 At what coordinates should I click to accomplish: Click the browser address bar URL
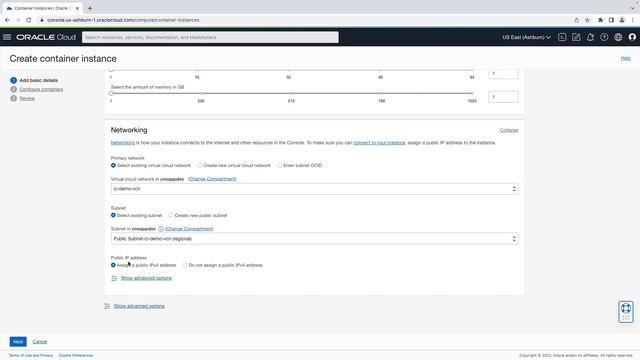pos(123,20)
